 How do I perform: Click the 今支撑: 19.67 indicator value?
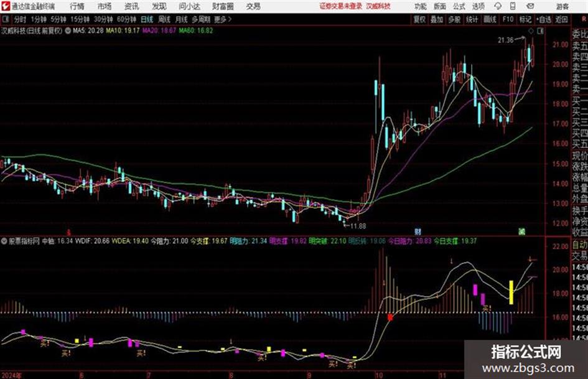coord(209,241)
